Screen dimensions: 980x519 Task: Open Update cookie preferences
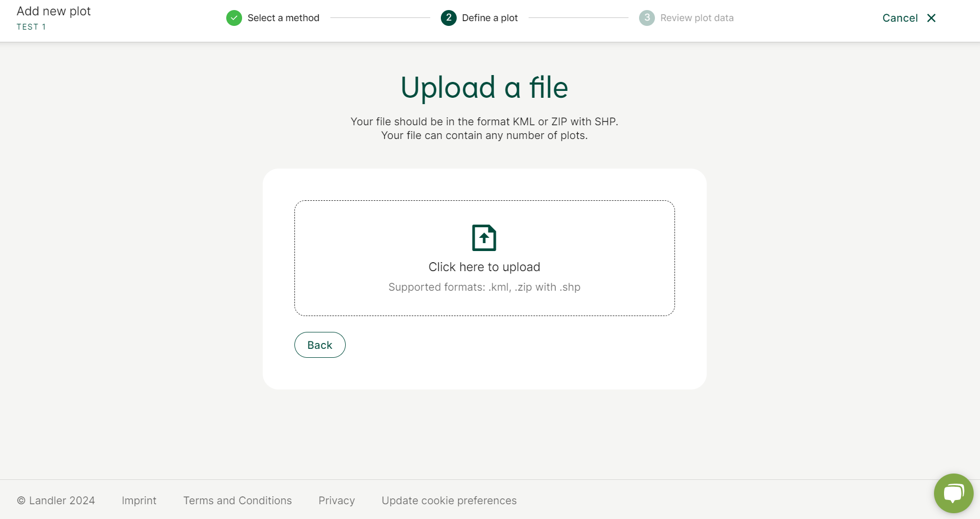click(449, 501)
